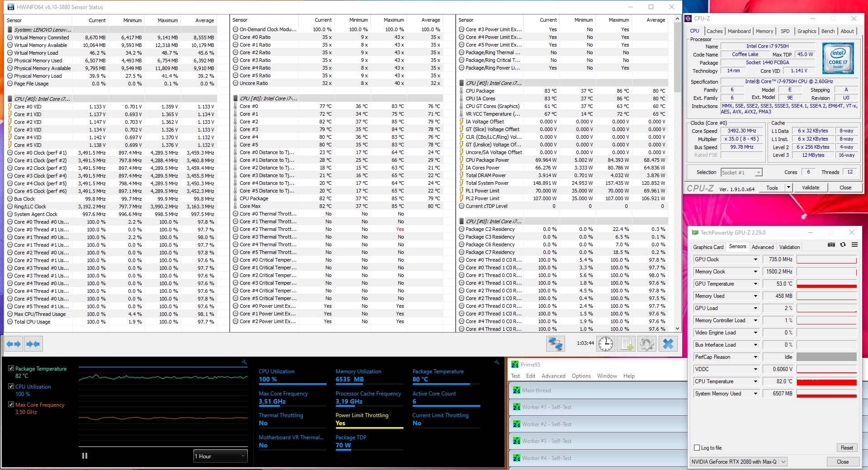Open HWiNFO sensor settings gear icon

click(x=647, y=344)
